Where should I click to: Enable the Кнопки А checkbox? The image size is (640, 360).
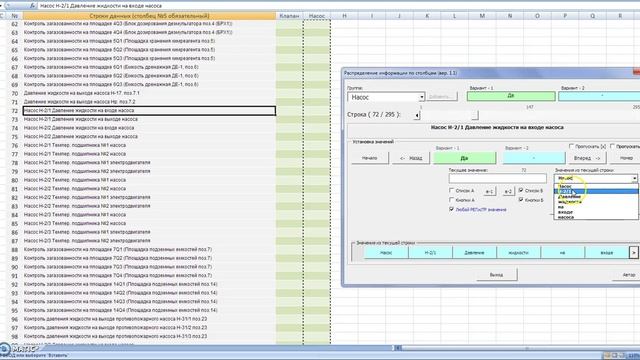(x=451, y=200)
